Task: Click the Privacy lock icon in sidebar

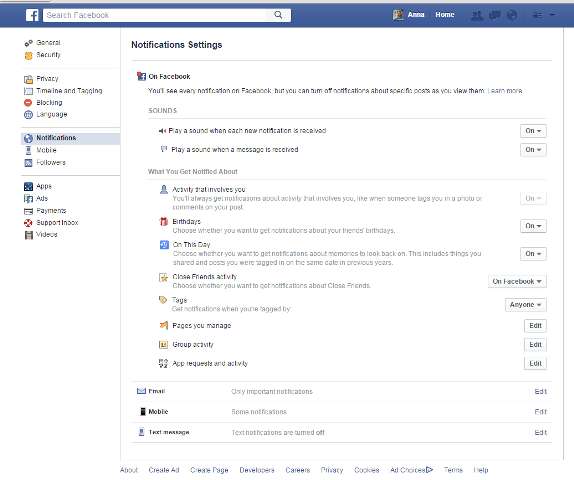Action: (x=29, y=79)
